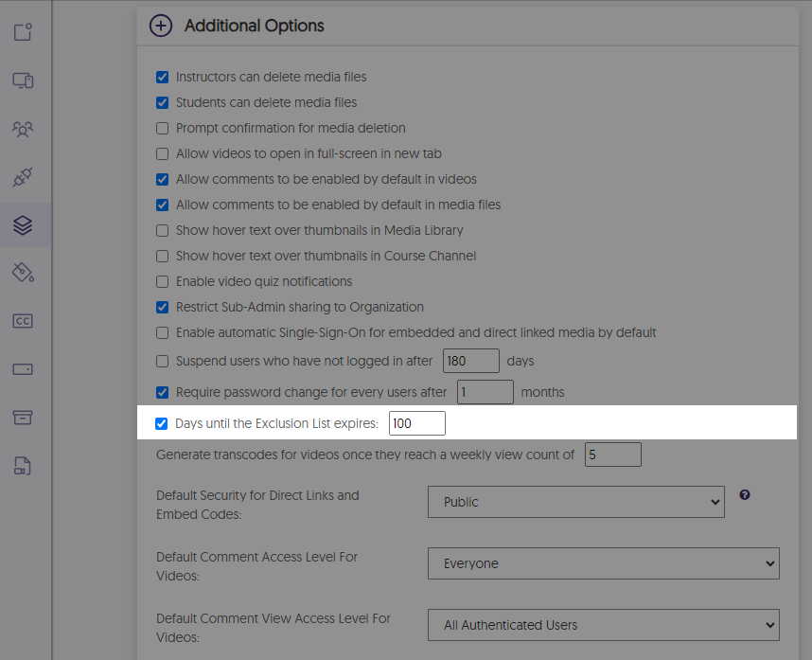
Task: Select the plug integrations icon in sidebar
Action: click(24, 177)
